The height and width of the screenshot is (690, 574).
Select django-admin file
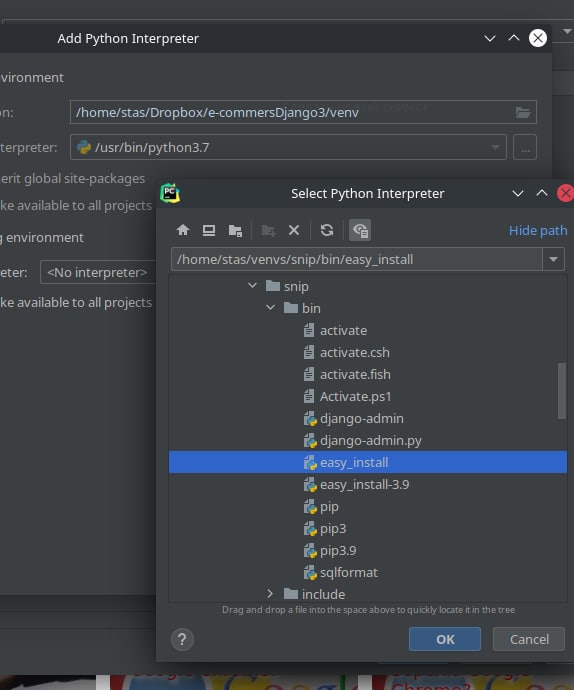point(368,418)
